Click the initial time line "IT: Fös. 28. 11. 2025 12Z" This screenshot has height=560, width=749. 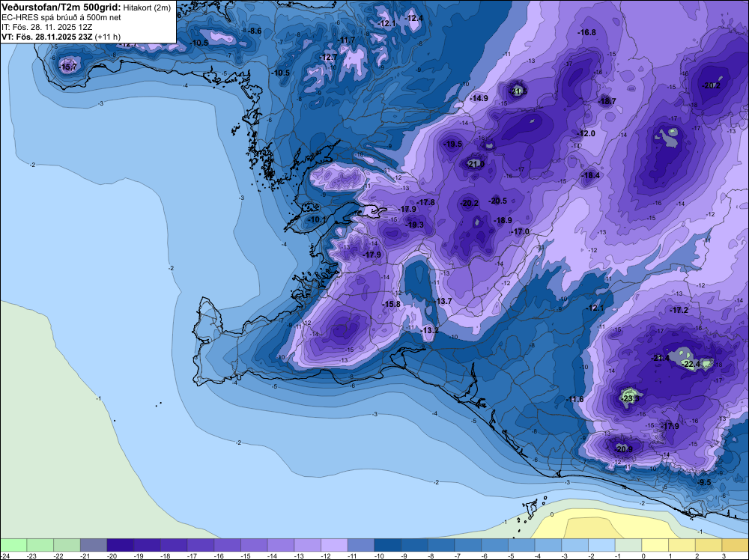pos(45,27)
